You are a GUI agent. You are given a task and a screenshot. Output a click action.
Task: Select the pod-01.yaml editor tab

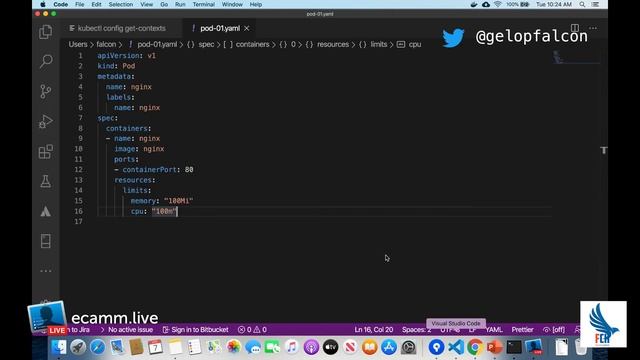(x=220, y=28)
